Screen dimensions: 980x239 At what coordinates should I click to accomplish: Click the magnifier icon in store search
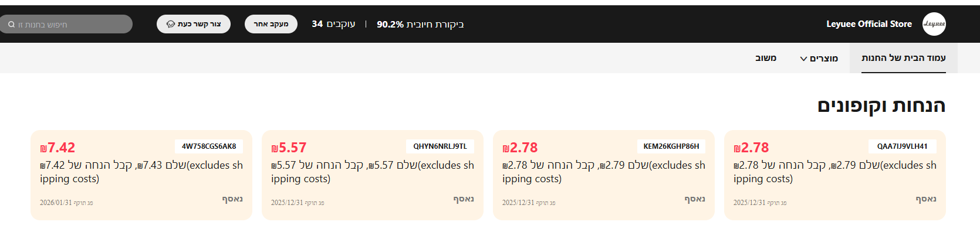point(11,25)
